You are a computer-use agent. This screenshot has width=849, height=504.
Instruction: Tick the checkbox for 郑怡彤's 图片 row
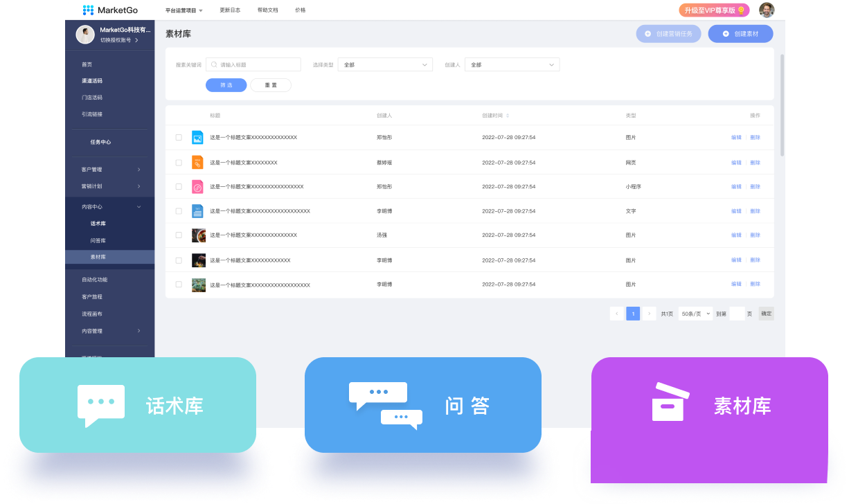(x=179, y=137)
